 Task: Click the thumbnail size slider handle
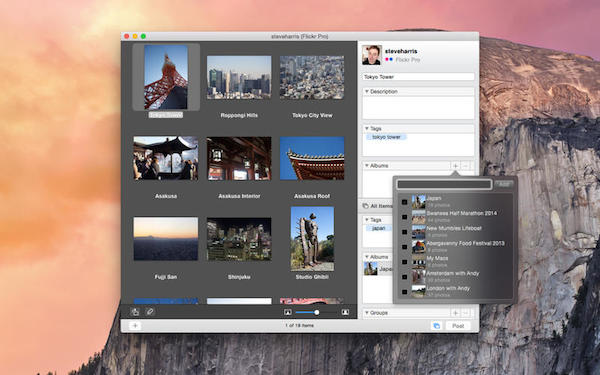pyautogui.click(x=316, y=312)
